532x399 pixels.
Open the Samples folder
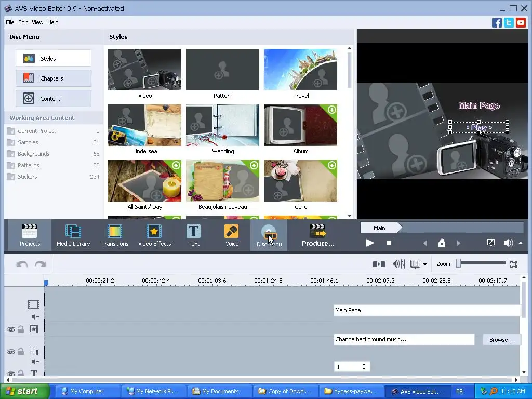tap(53, 142)
